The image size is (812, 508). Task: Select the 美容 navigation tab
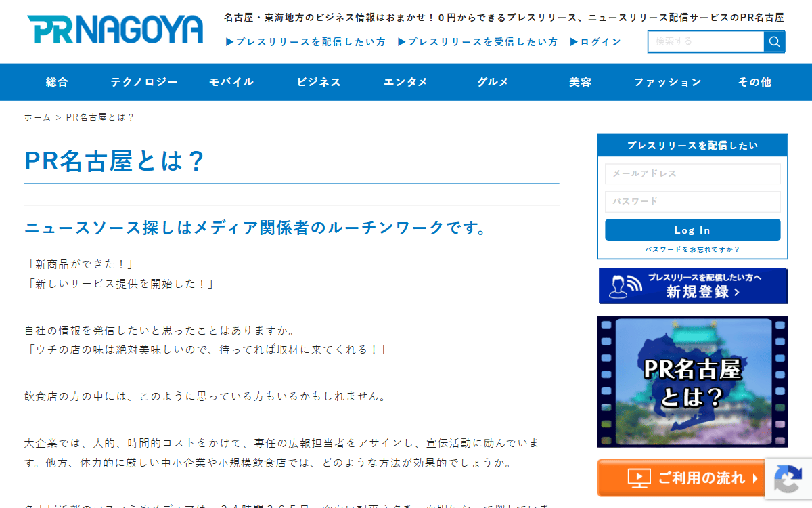coord(580,82)
